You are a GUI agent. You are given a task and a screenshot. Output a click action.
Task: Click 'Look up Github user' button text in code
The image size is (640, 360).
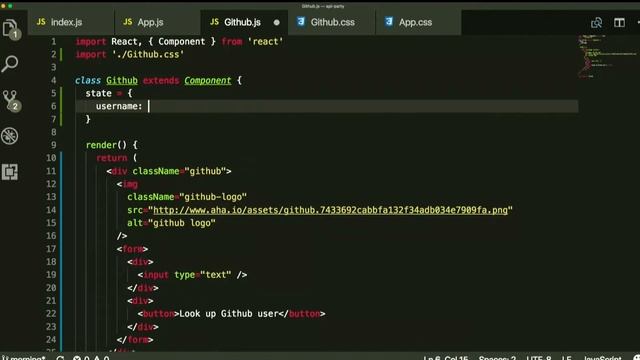click(229, 313)
